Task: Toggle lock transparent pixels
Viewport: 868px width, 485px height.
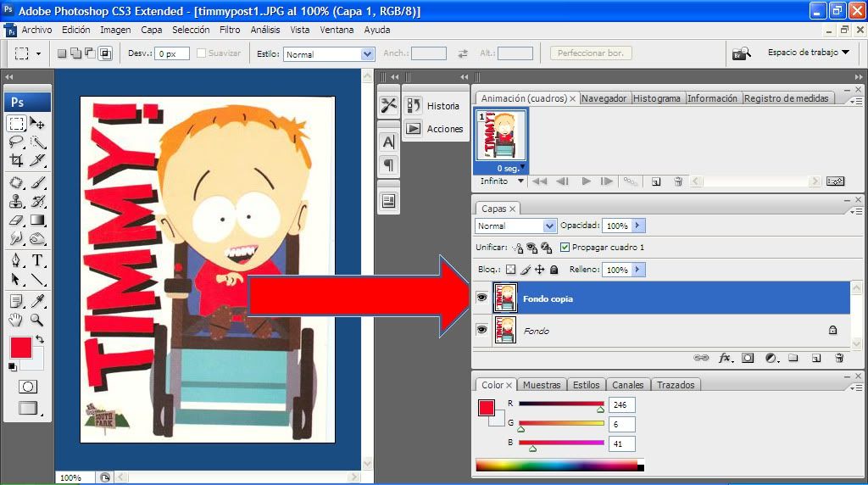Action: (x=511, y=270)
